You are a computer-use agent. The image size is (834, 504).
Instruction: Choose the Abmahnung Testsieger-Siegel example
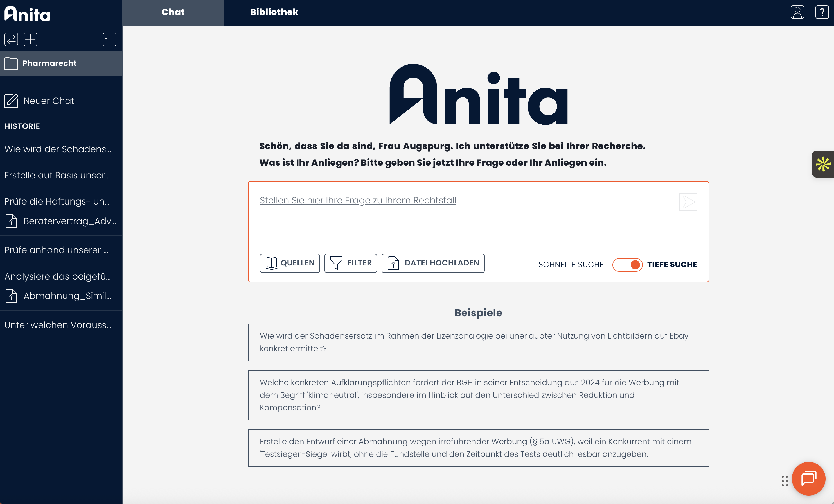(478, 448)
